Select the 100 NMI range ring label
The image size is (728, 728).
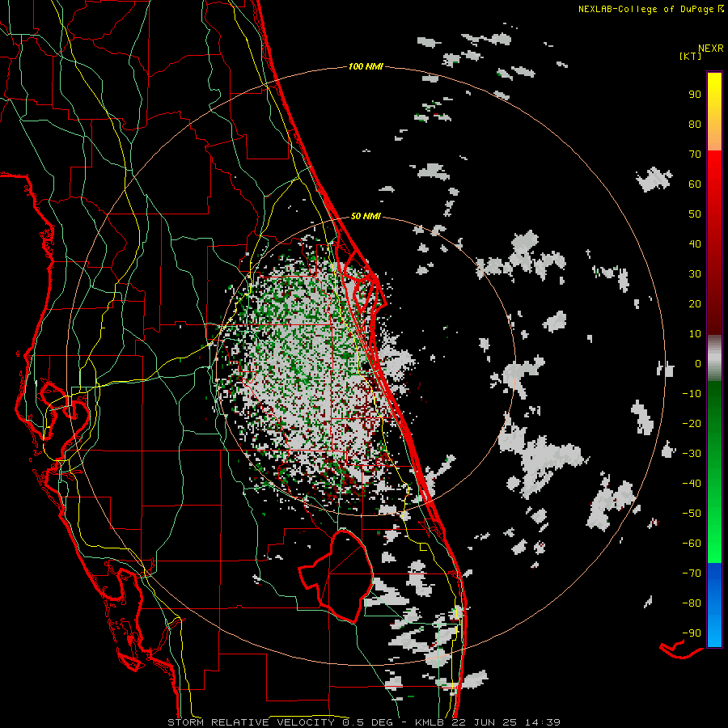coord(366,67)
